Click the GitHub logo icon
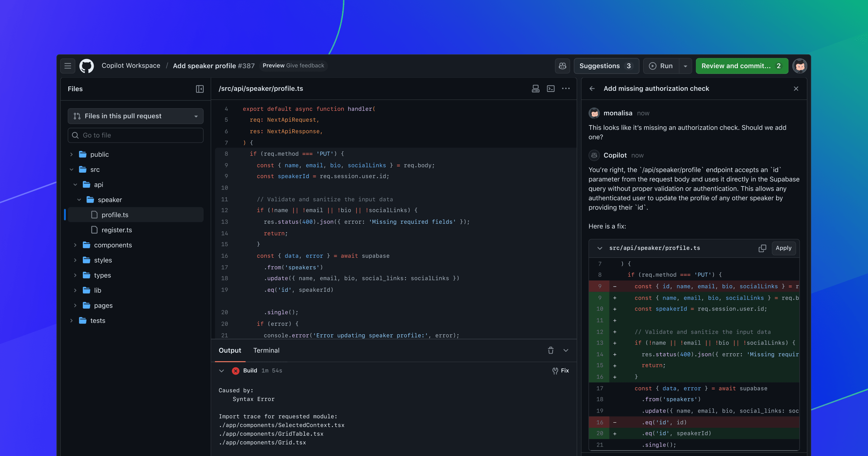This screenshot has height=456, width=868. click(87, 66)
